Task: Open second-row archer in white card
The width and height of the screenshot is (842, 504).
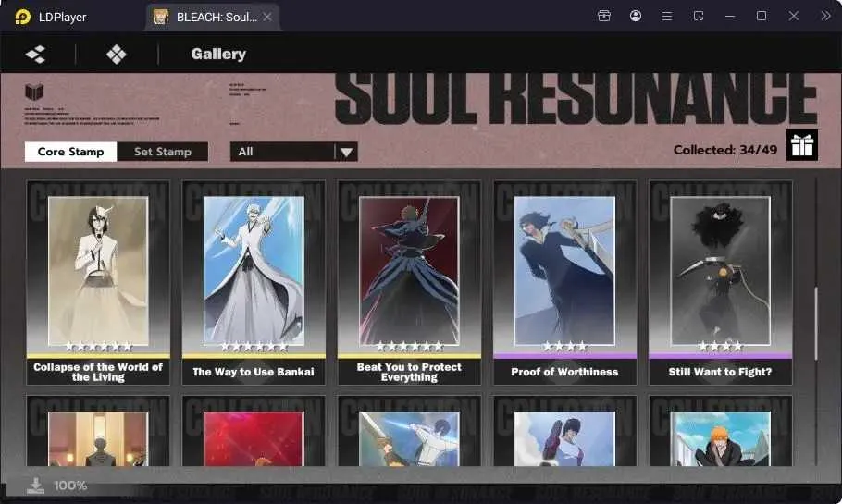Action: click(x=409, y=431)
